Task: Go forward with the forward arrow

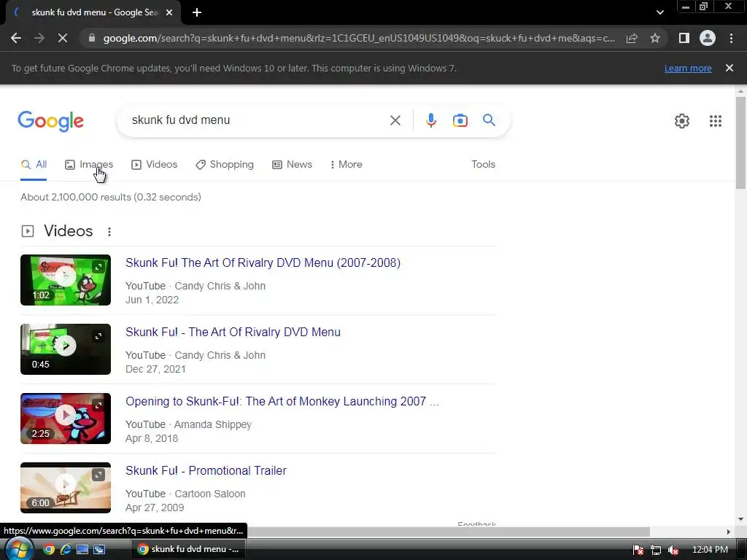Action: pos(39,38)
